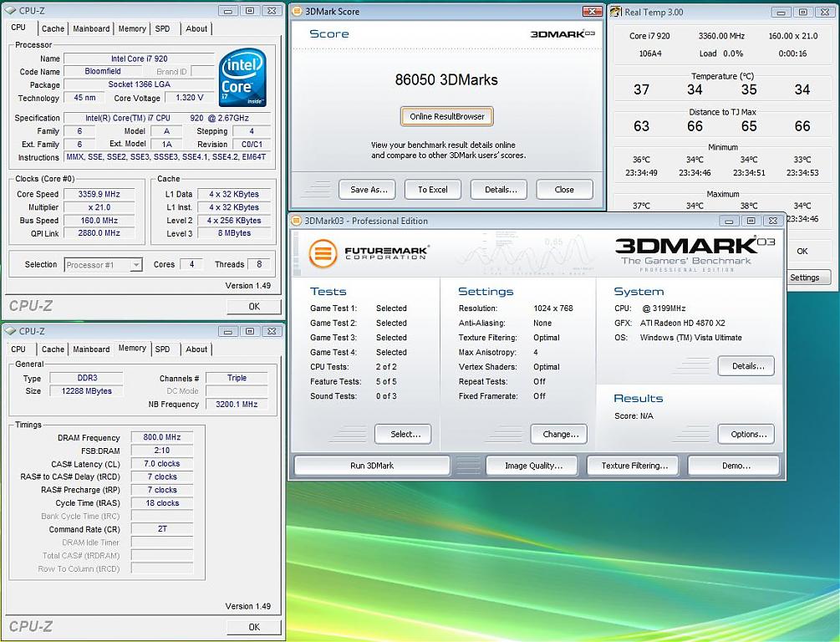Select the 86050 3DMarks score text
Screen dimensions: 840x642
[446, 80]
